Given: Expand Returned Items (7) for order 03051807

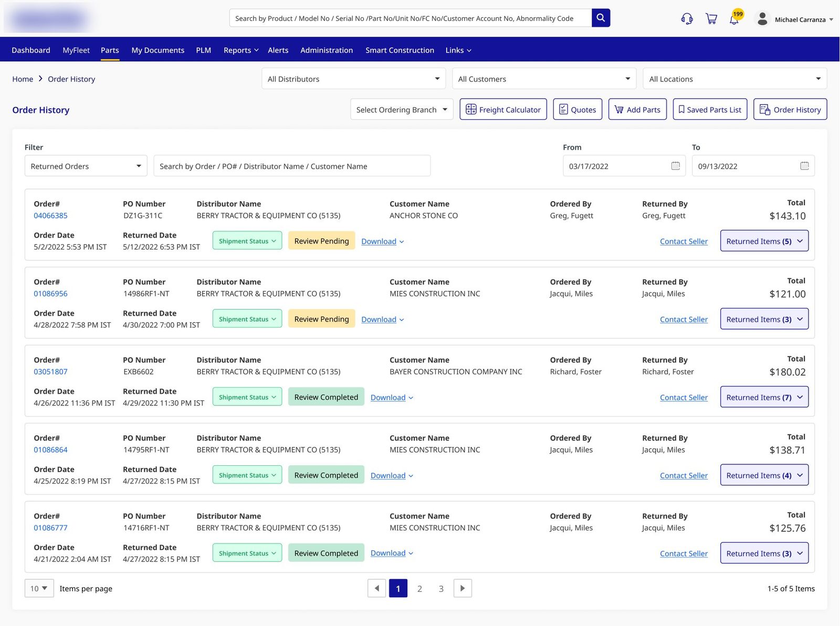Looking at the screenshot, I should [x=764, y=397].
